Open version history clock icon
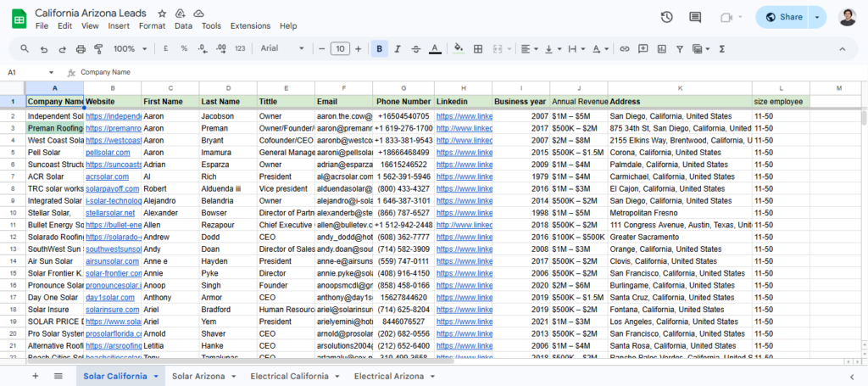This screenshot has width=868, height=386. click(x=666, y=17)
